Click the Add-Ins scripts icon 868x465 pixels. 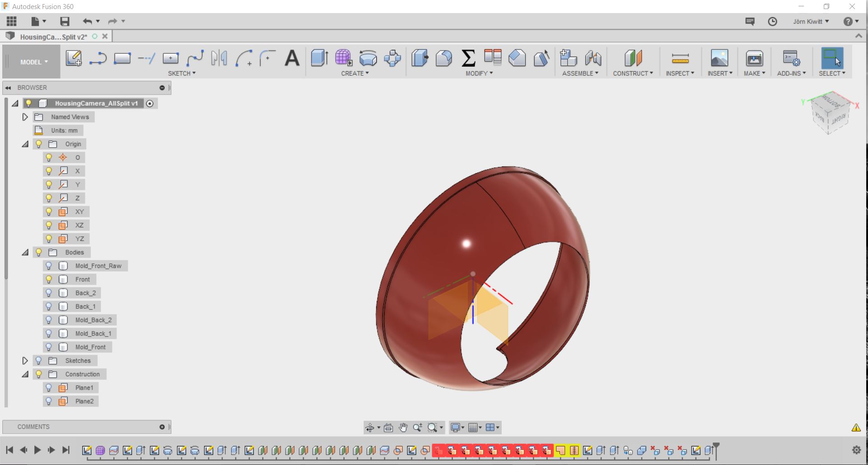[x=791, y=58]
